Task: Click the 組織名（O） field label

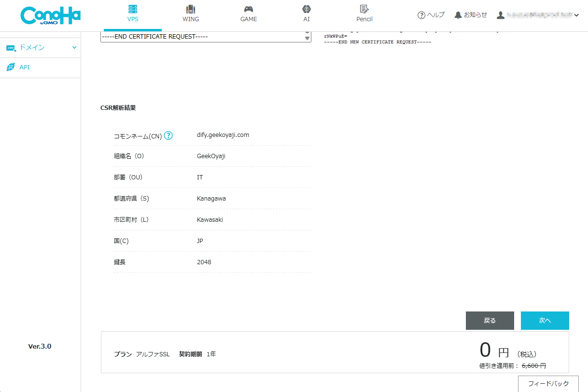Action: [129, 156]
